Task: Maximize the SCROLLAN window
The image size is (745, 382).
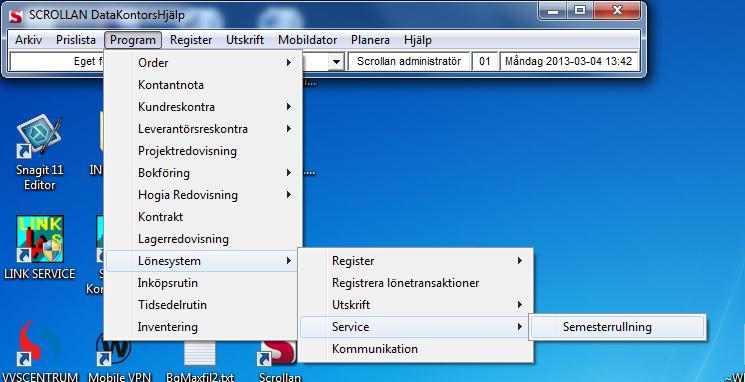Action: coord(579,11)
